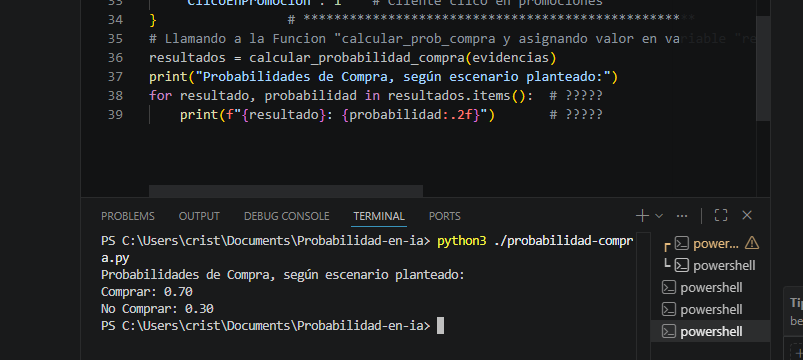This screenshot has width=803, height=360.
Task: Click the "python3" command in the terminal
Action: click(461, 241)
